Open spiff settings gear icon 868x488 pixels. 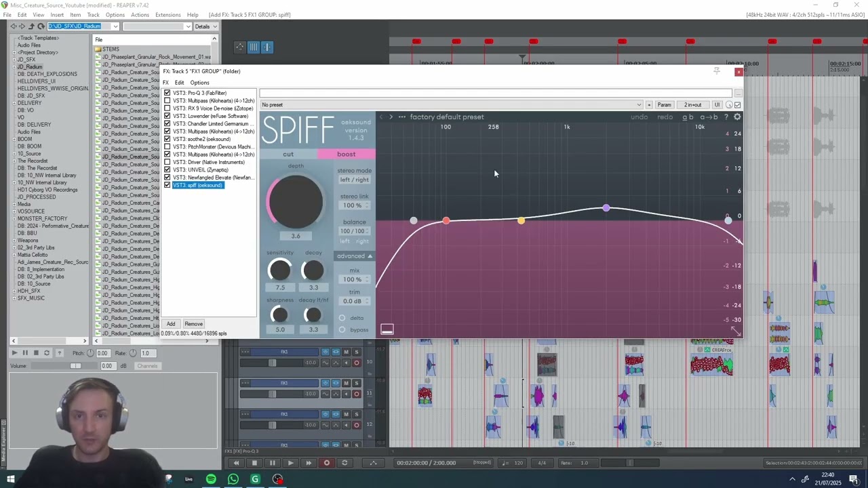[737, 117]
